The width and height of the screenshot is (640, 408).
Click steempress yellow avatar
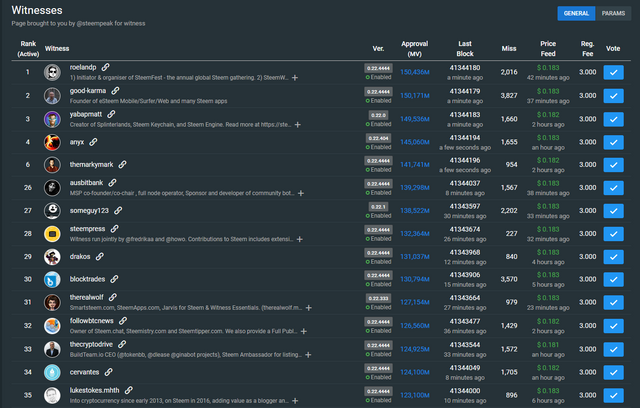pos(52,234)
